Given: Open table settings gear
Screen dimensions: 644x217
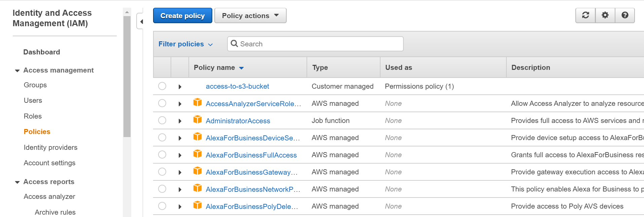Looking at the screenshot, I should [605, 15].
